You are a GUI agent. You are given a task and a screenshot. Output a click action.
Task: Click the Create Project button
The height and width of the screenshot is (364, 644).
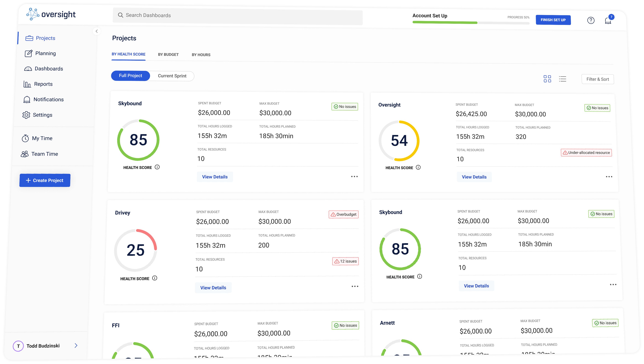point(45,180)
